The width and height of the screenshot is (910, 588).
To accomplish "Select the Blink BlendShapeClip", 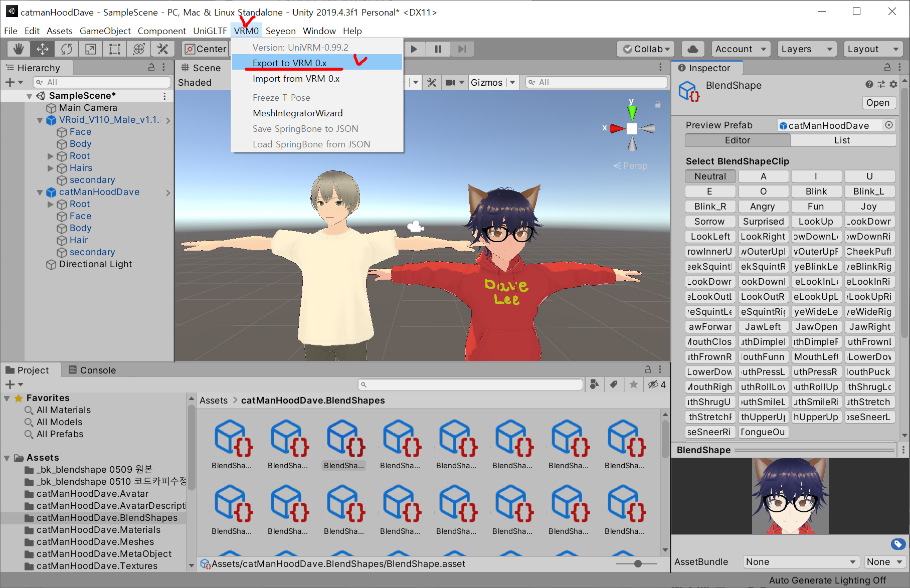I will (x=816, y=191).
